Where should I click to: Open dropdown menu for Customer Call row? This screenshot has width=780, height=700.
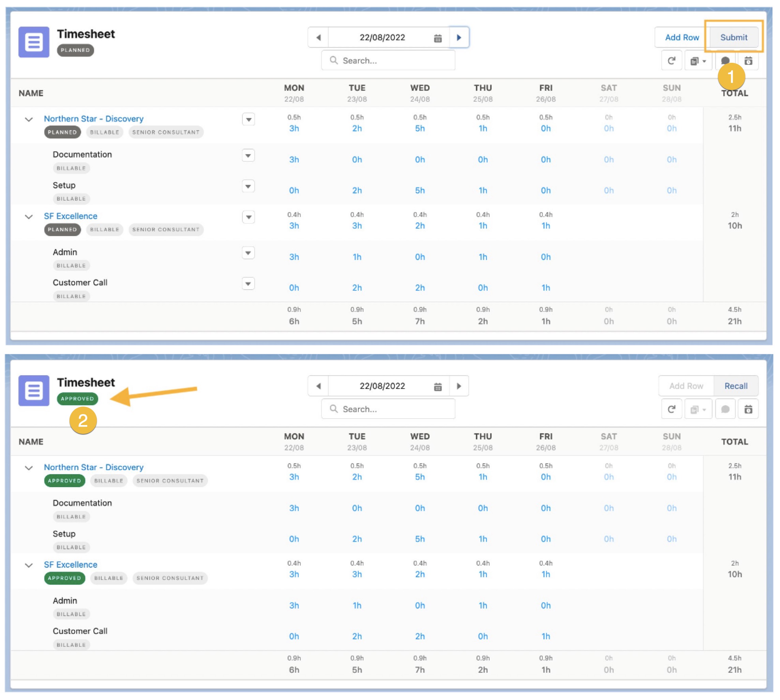coord(248,283)
